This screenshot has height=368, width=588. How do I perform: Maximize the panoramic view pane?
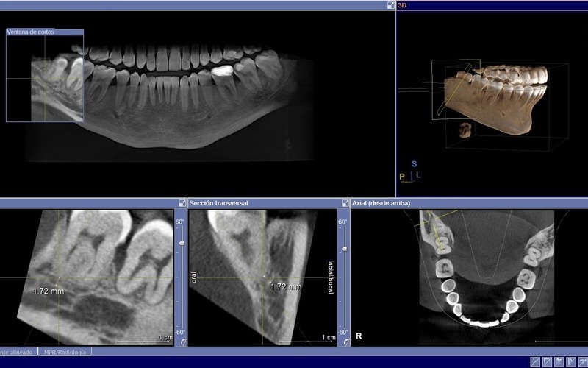click(x=391, y=5)
